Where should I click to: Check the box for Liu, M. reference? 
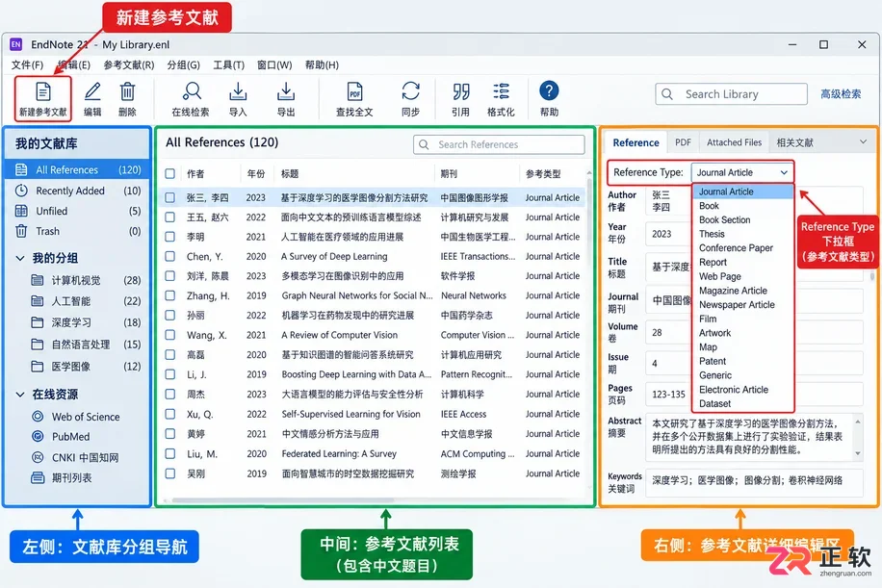[169, 453]
